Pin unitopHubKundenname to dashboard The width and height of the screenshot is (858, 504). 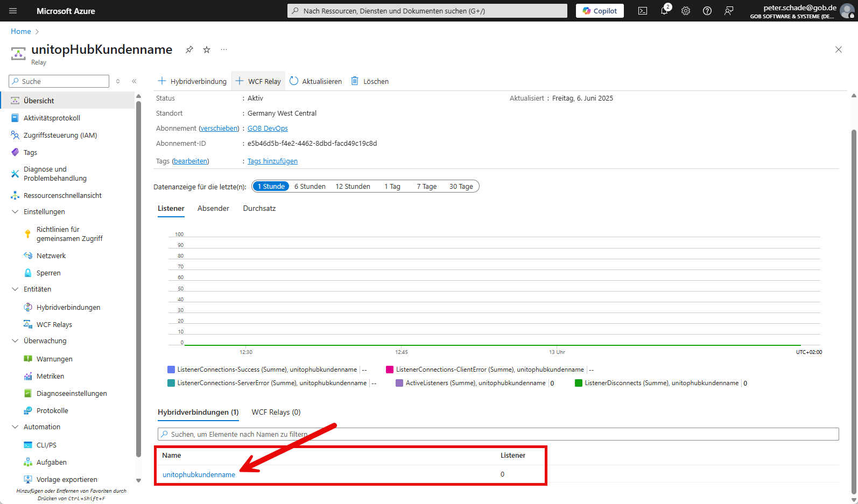coord(189,49)
